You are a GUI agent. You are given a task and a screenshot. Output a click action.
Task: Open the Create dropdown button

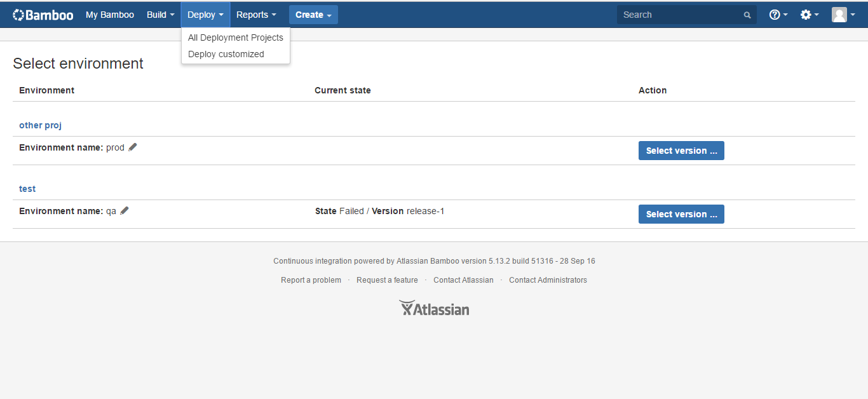(313, 15)
